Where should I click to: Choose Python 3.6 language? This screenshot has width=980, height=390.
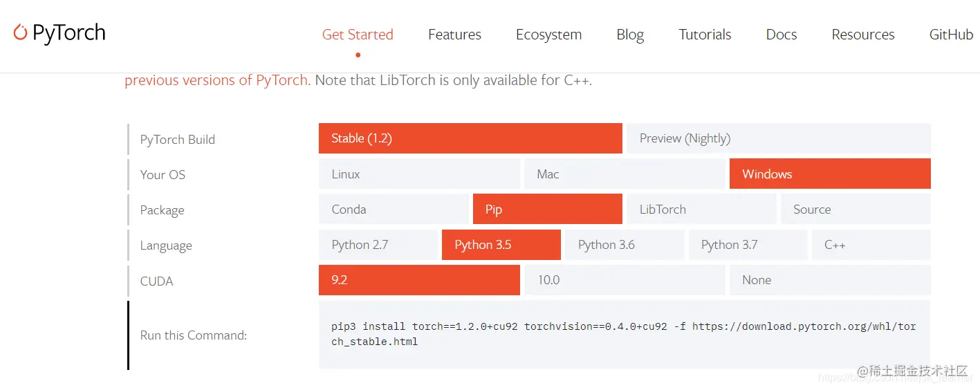click(x=625, y=245)
